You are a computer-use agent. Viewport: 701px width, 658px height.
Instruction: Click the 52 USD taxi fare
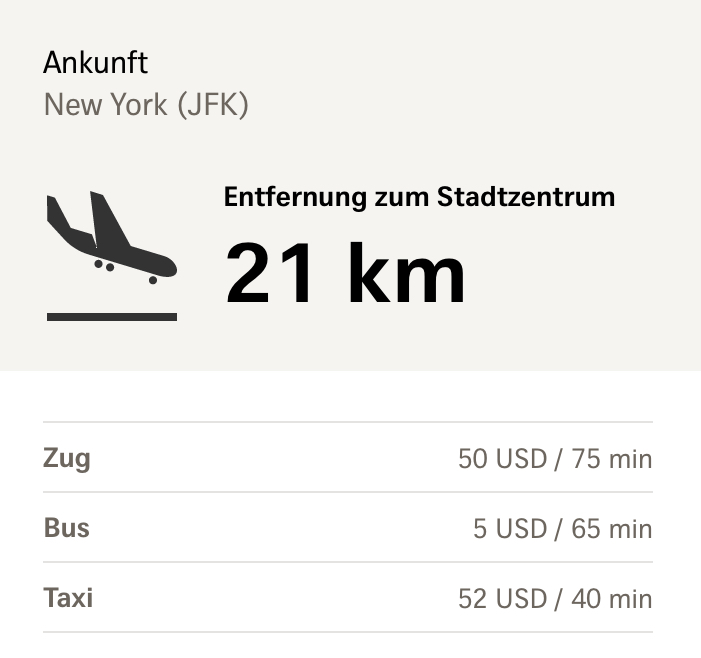pos(502,599)
